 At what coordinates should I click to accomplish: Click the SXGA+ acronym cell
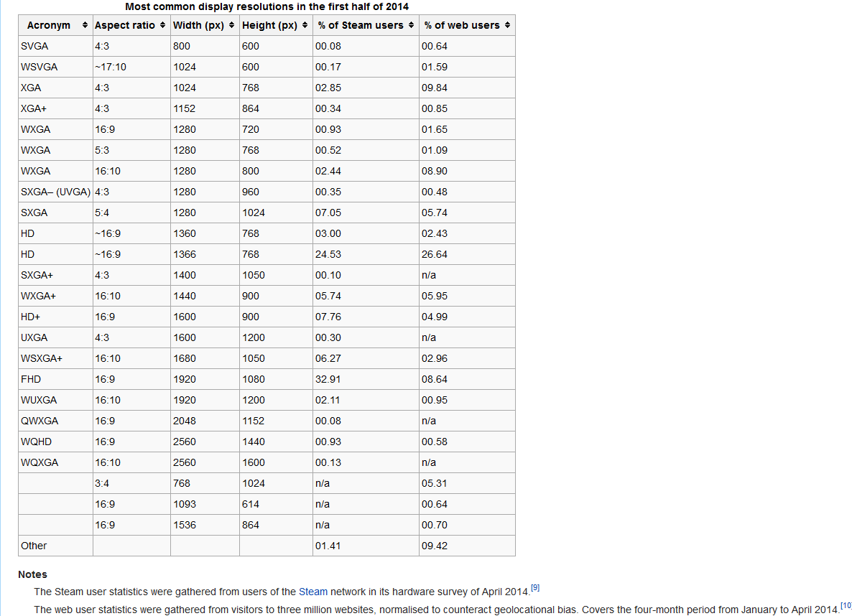point(55,275)
